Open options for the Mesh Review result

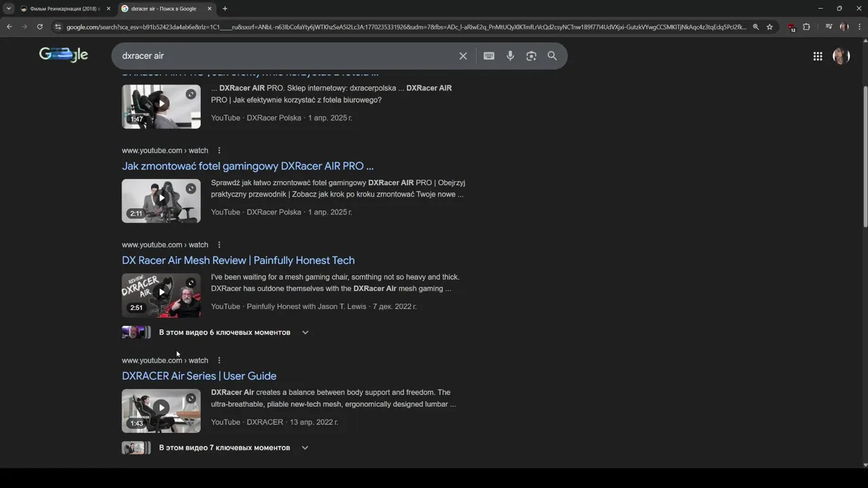[x=219, y=245]
